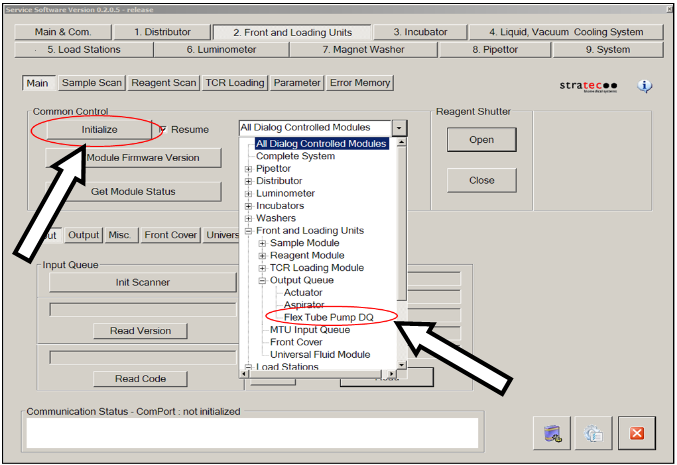
Task: Click the Reagent Shutter Open button
Action: tap(481, 140)
